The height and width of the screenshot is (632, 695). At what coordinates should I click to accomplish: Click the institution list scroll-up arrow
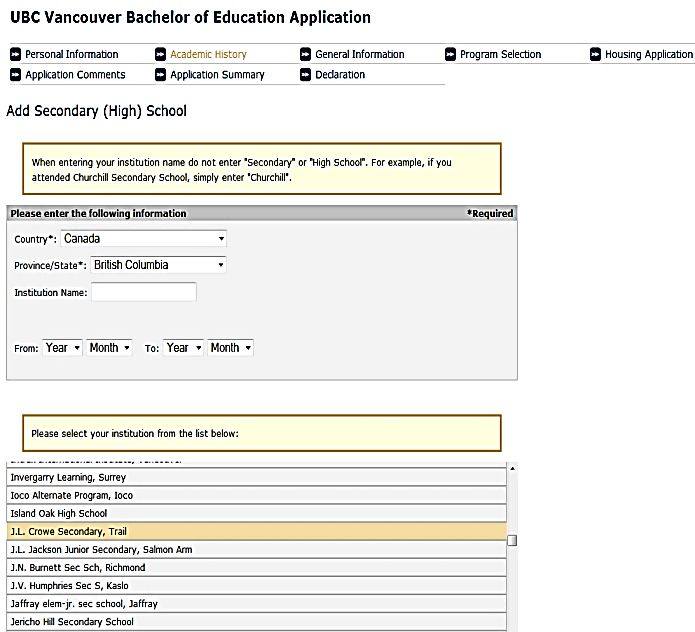tap(512, 468)
